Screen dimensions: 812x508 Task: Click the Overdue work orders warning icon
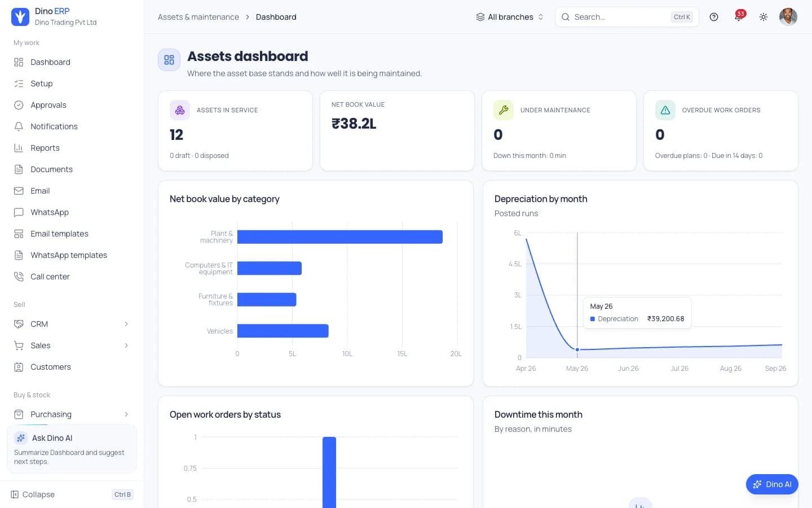click(x=665, y=110)
